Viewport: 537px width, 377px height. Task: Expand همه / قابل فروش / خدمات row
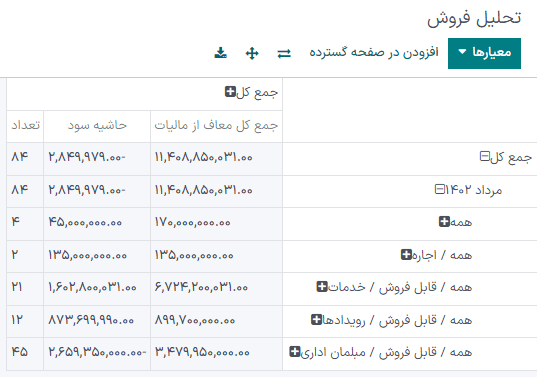pyautogui.click(x=394, y=287)
